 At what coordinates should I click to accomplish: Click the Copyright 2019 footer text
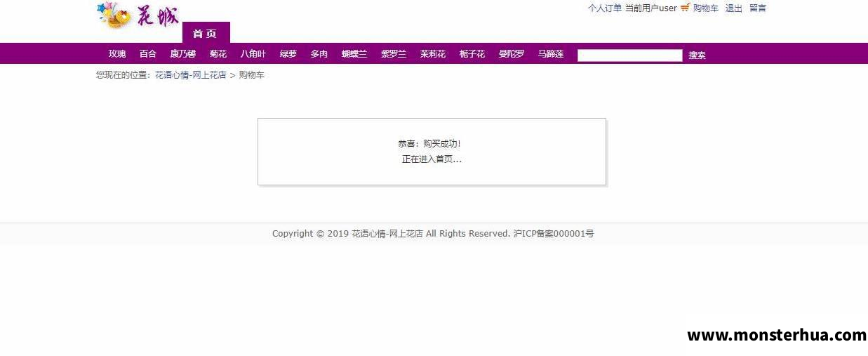coord(433,234)
